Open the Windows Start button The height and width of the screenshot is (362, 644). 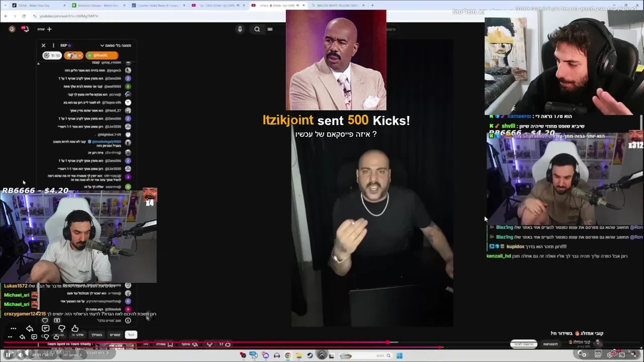click(x=399, y=355)
